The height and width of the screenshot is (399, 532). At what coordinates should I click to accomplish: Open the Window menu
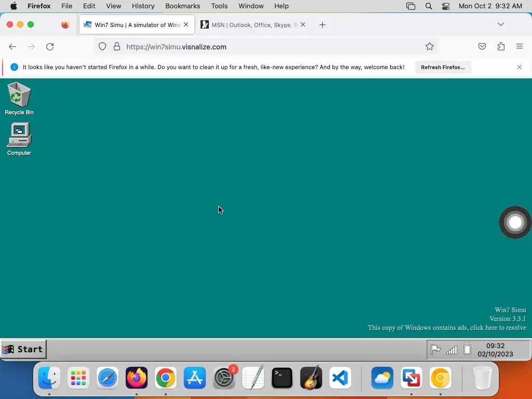tap(251, 6)
